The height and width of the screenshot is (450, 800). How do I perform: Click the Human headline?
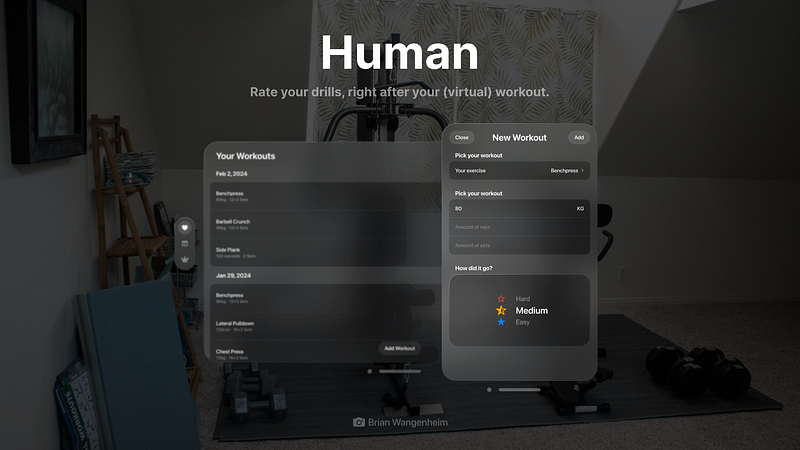point(399,53)
